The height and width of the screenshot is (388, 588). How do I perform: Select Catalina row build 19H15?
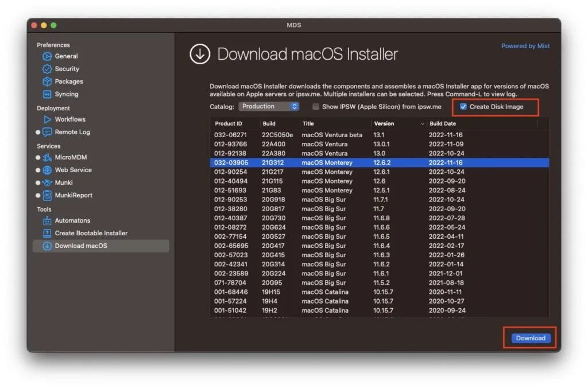tap(379, 292)
